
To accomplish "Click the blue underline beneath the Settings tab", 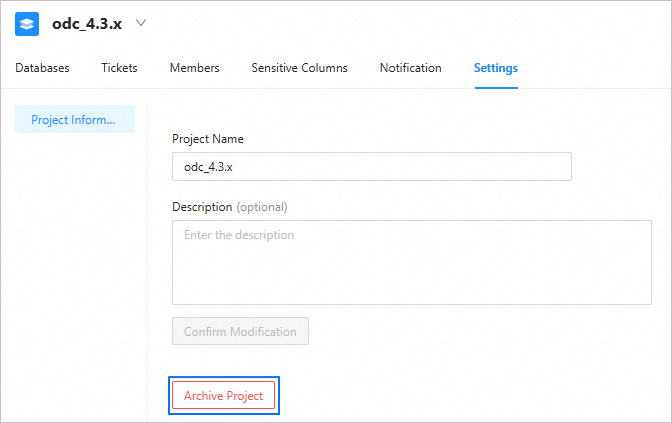I will [496, 87].
